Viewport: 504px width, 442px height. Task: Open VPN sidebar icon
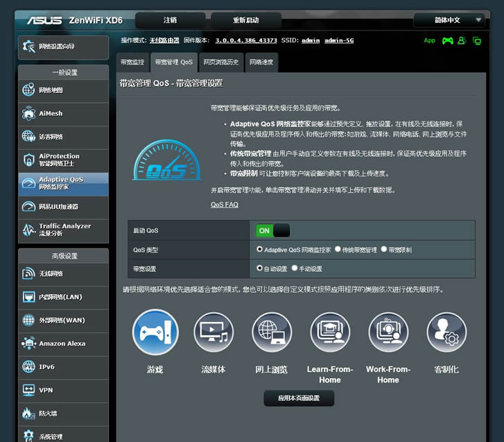[x=28, y=390]
